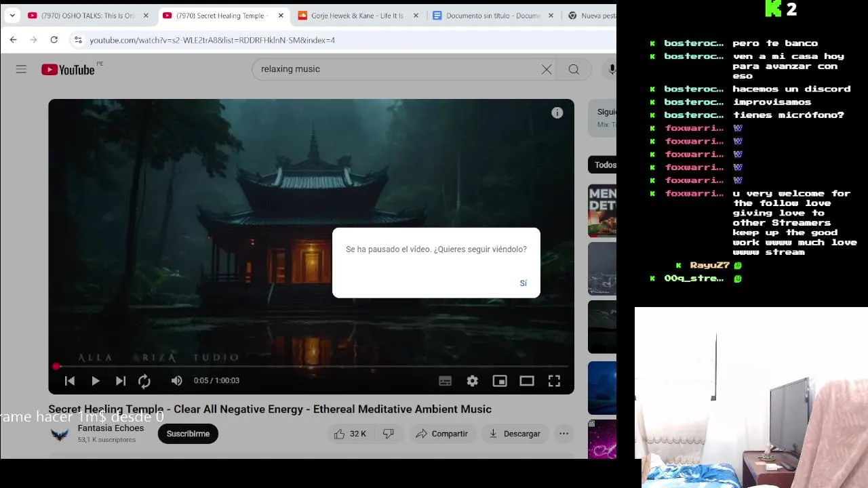Click the voice search microphone icon
This screenshot has width=868, height=488.
[612, 69]
